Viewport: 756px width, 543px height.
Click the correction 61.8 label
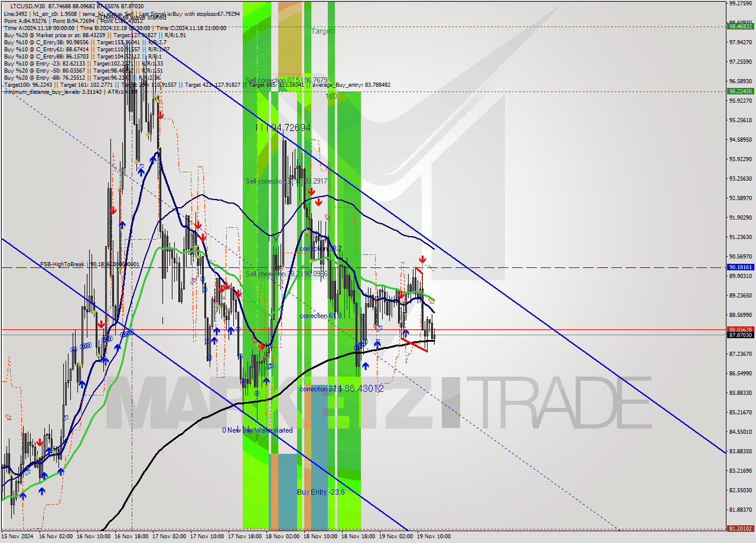pos(321,316)
